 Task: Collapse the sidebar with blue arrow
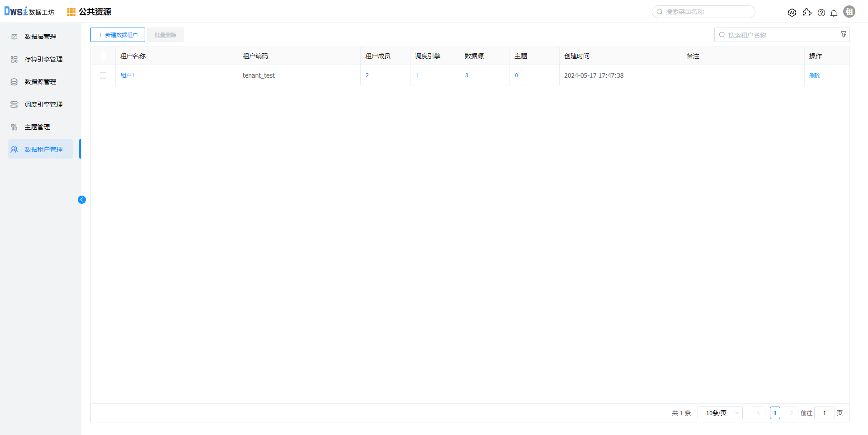coord(82,200)
